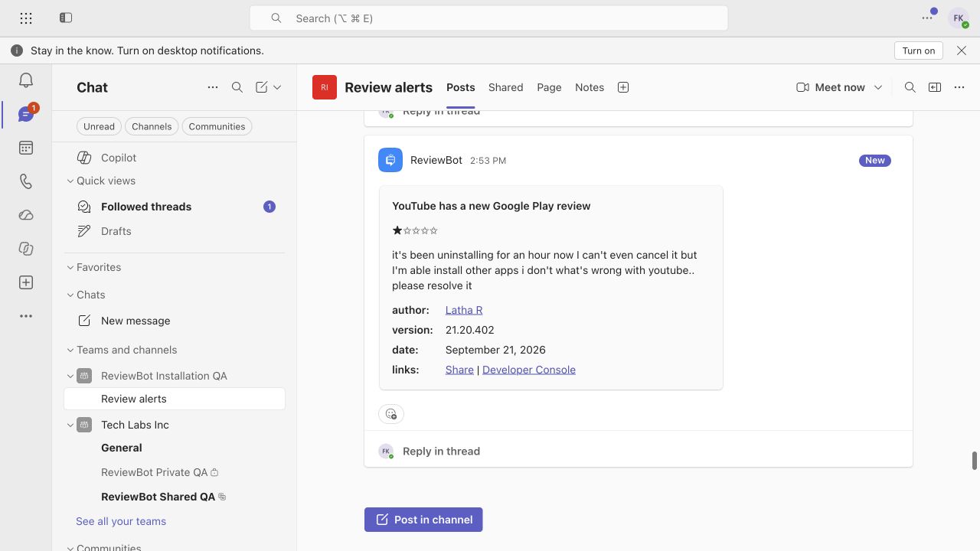The width and height of the screenshot is (980, 551).
Task: Click ReviewBot avatar icon
Action: point(390,160)
